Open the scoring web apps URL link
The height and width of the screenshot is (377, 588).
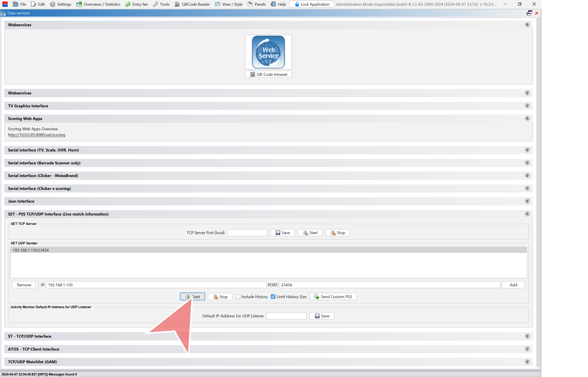36,135
